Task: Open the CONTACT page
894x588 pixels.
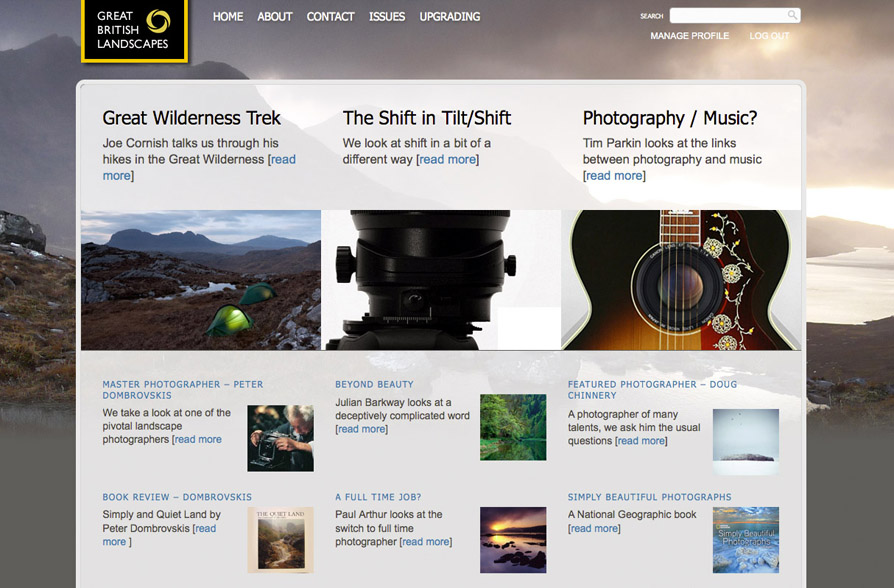Action: pos(330,17)
